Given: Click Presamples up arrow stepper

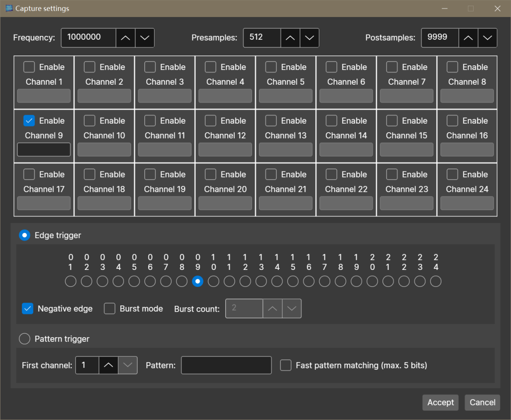Looking at the screenshot, I should tap(290, 38).
